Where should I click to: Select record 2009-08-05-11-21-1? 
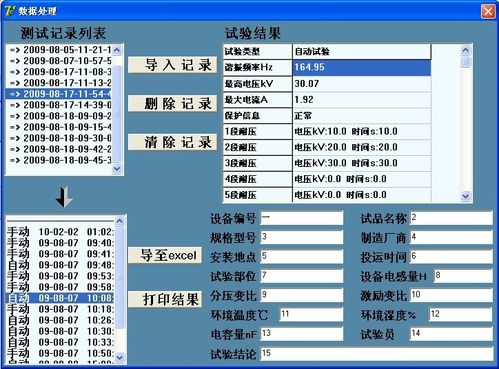(x=59, y=50)
